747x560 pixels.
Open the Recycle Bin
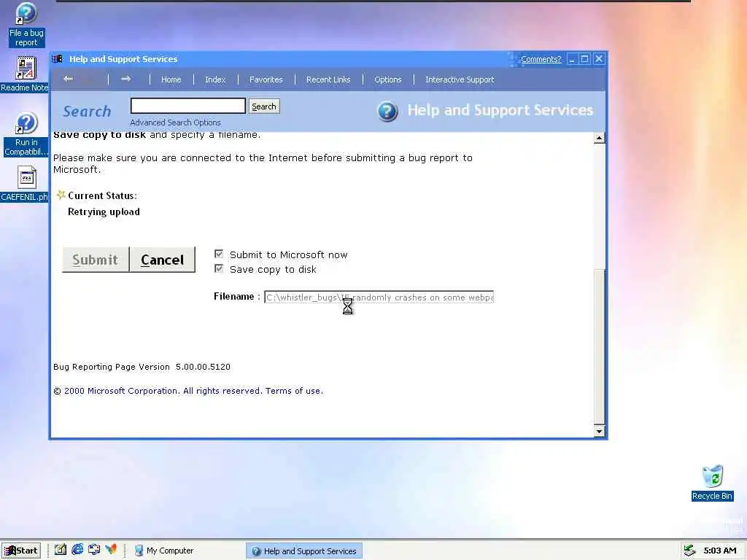point(712,483)
